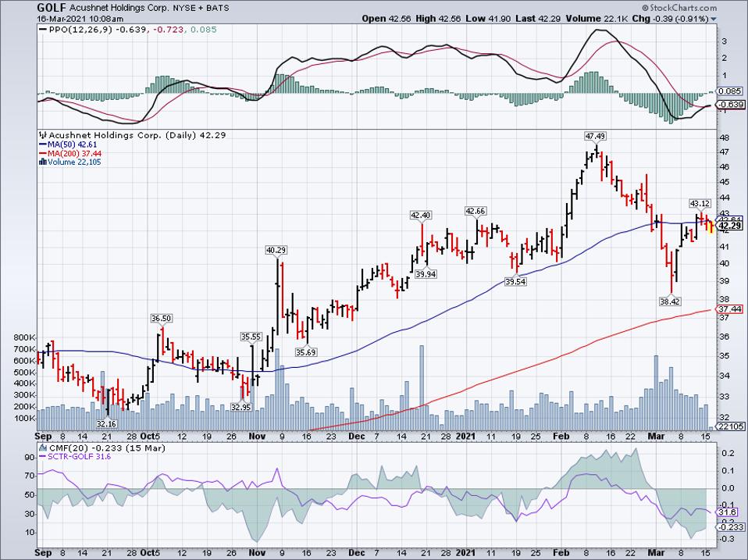Click the 32.16 low price label
Image resolution: width=748 pixels, height=560 pixels.
(106, 424)
